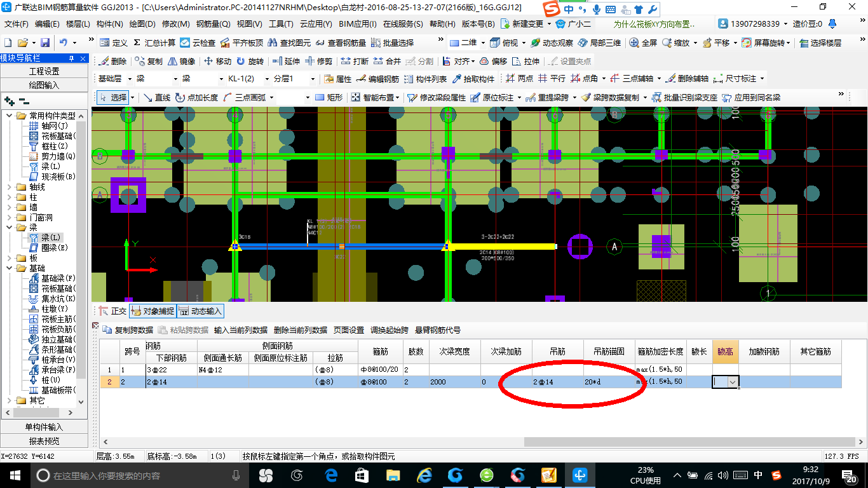The width and height of the screenshot is (868, 488).
Task: Select 圈梁(E) in the tree
Action: click(48, 248)
